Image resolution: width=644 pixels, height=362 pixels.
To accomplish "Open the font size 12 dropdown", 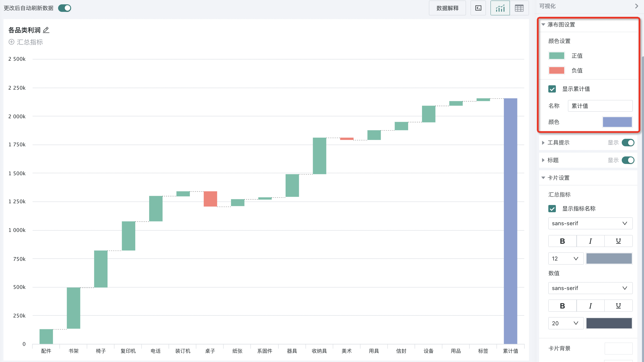I will coord(566,258).
